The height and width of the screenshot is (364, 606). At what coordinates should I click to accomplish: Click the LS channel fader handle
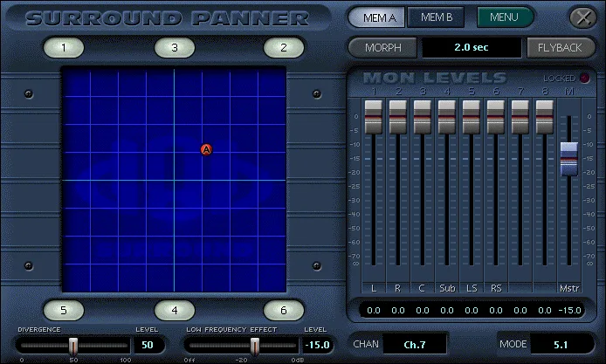(472, 117)
